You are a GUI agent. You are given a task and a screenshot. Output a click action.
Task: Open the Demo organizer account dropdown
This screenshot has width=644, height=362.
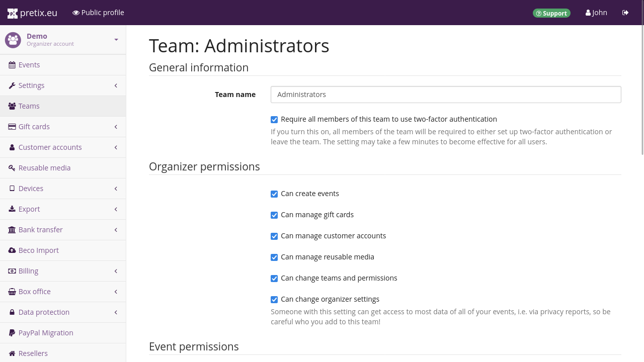[x=116, y=40]
